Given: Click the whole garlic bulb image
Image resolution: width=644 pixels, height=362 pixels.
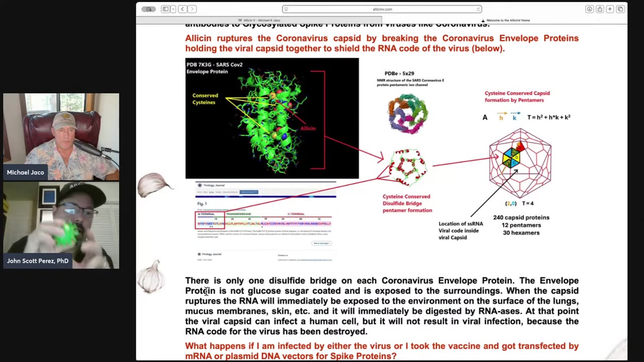Looking at the screenshot, I should [151, 277].
